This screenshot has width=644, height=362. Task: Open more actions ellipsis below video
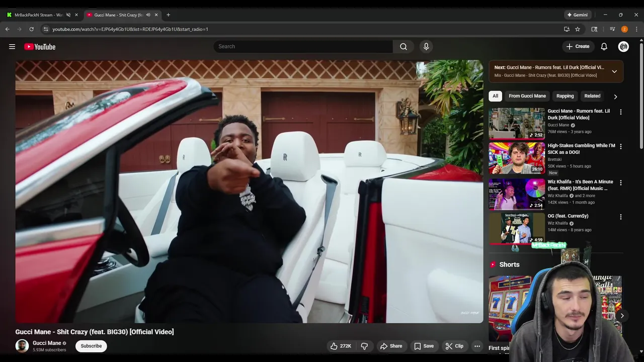(477, 346)
